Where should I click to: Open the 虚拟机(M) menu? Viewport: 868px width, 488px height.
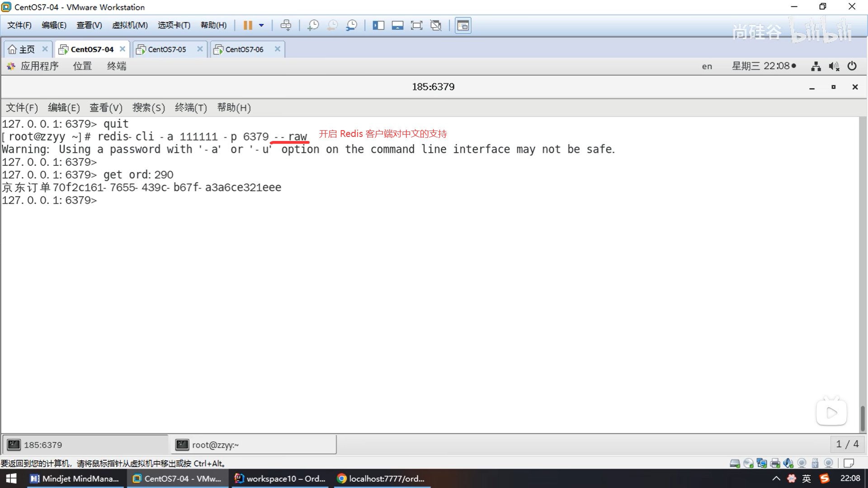[x=130, y=25]
